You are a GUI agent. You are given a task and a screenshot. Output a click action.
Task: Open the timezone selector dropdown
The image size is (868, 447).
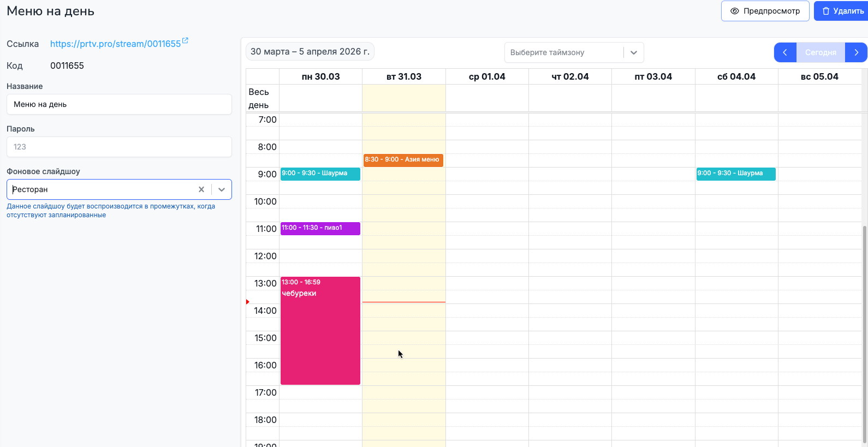coord(633,52)
